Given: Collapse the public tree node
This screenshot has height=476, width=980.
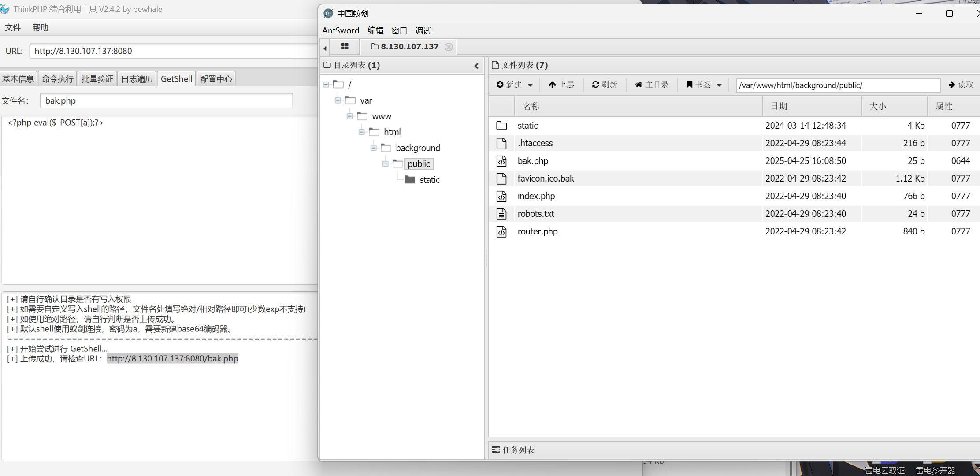Looking at the screenshot, I should 386,164.
